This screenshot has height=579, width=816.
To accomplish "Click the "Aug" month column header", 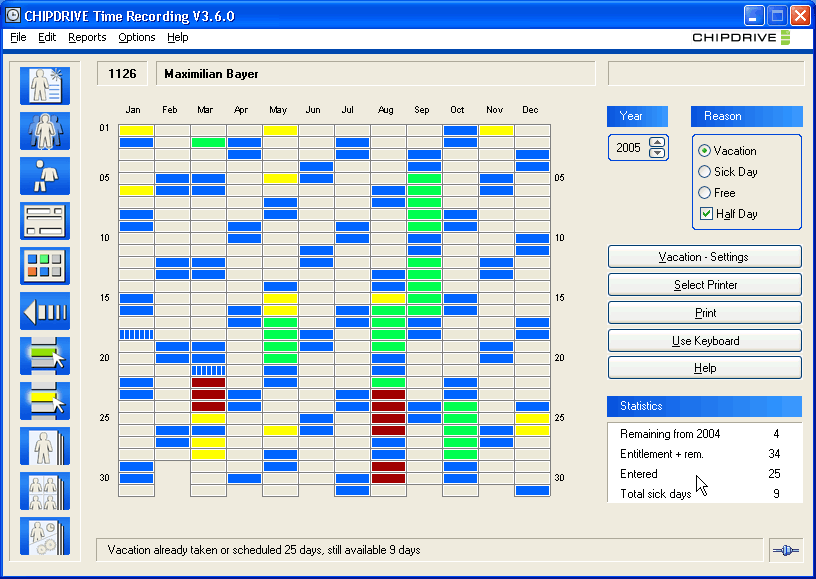I will point(386,110).
